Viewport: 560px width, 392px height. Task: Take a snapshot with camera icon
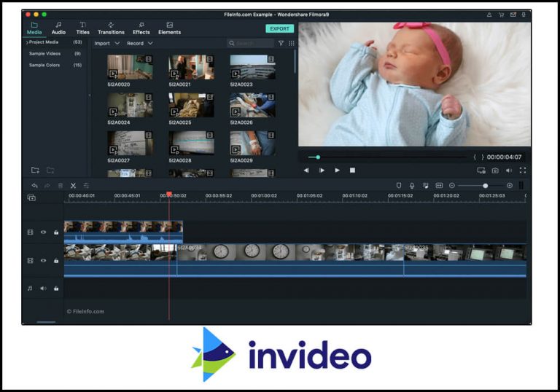pyautogui.click(x=495, y=170)
